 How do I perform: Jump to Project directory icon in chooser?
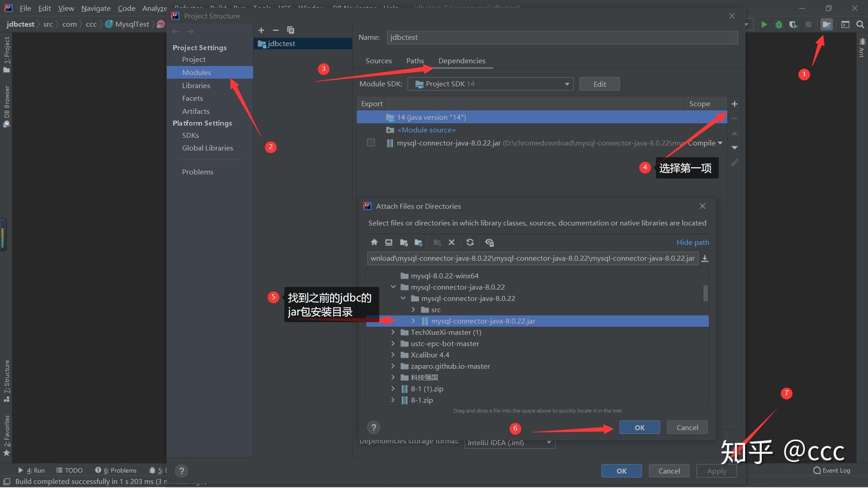pyautogui.click(x=404, y=243)
